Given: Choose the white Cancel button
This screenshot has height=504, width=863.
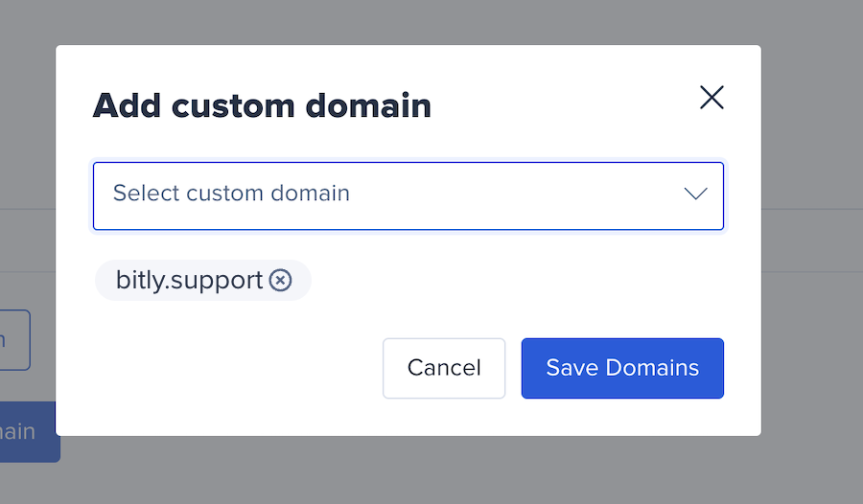Looking at the screenshot, I should pos(444,368).
